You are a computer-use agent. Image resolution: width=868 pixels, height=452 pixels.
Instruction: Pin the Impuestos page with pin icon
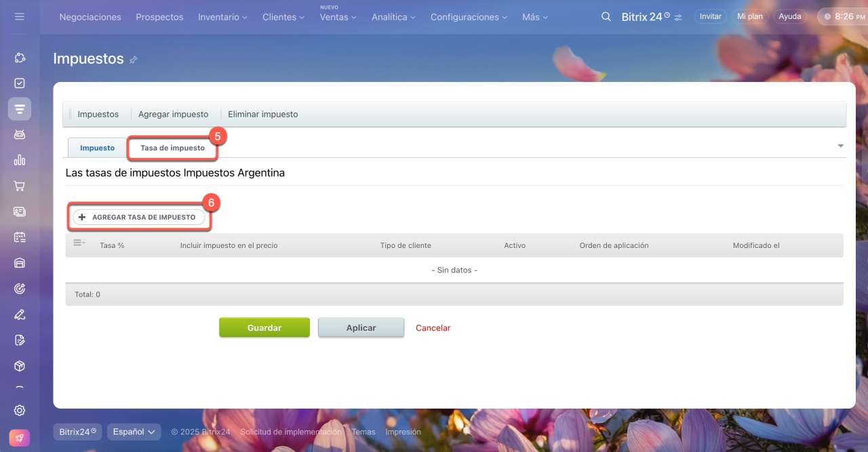(134, 60)
